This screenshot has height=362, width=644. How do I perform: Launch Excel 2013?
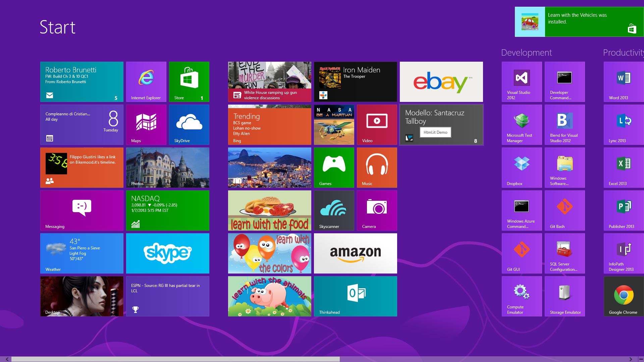(624, 168)
